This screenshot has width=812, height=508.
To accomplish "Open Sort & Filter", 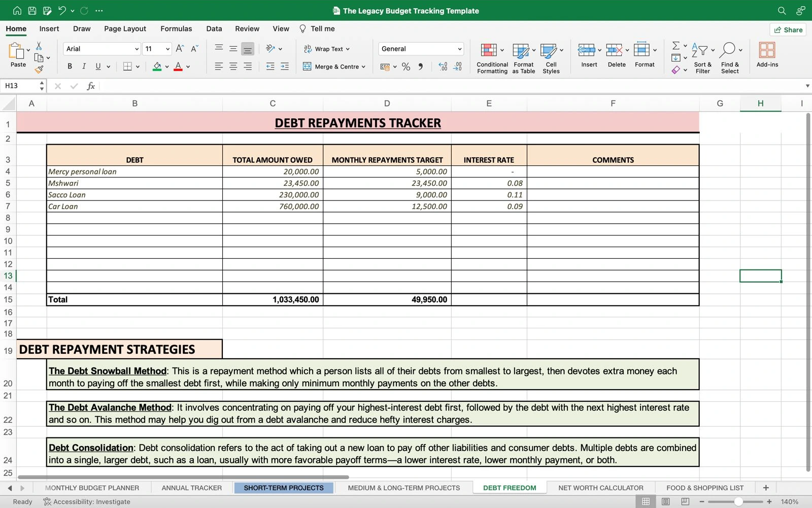I will coord(702,58).
